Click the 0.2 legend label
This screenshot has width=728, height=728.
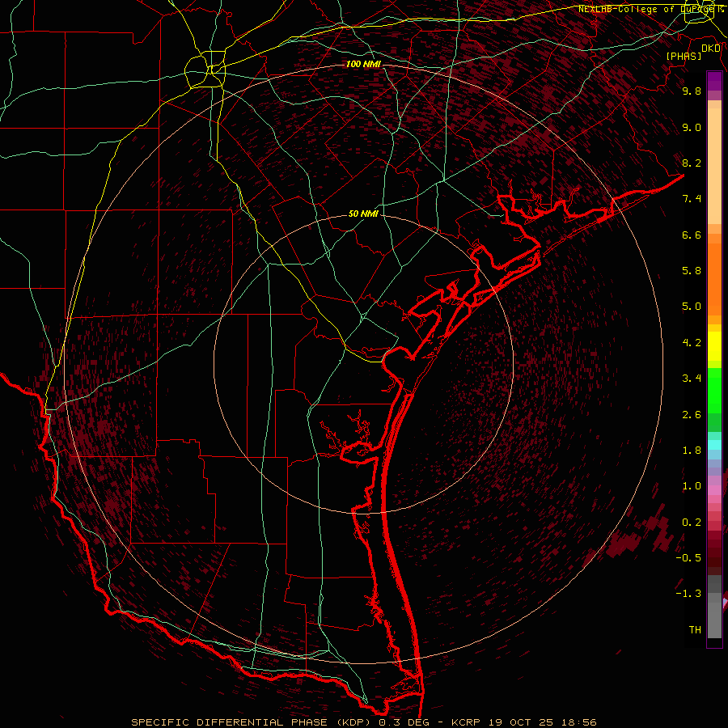(x=692, y=523)
